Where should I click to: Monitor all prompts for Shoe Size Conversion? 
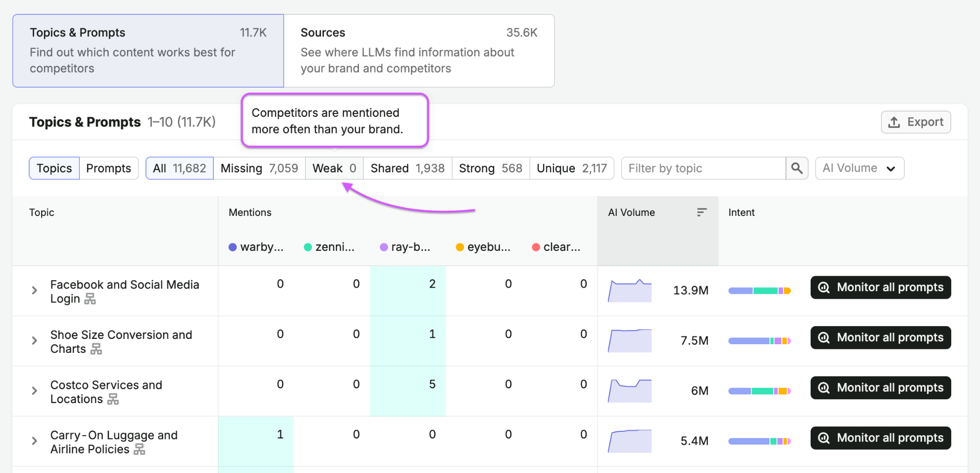pos(881,338)
